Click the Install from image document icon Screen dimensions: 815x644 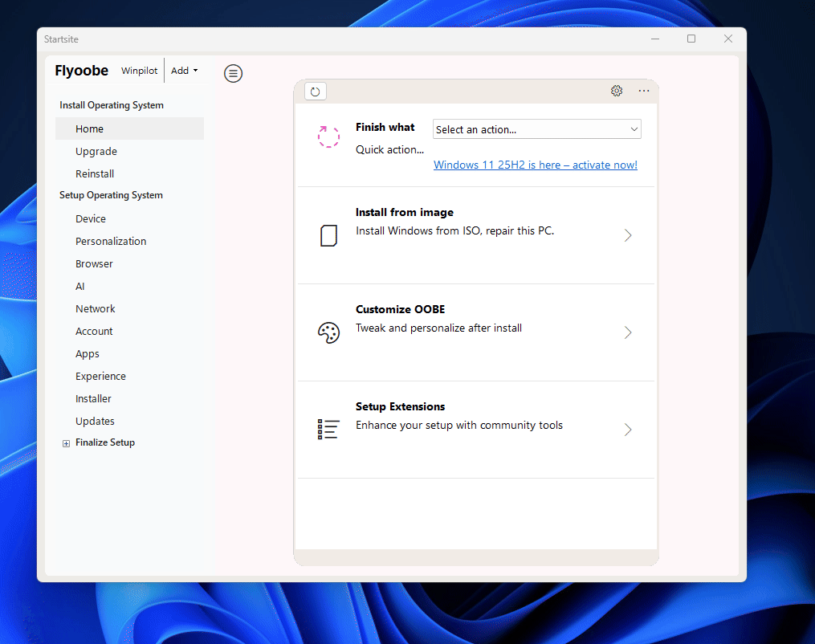pos(328,235)
